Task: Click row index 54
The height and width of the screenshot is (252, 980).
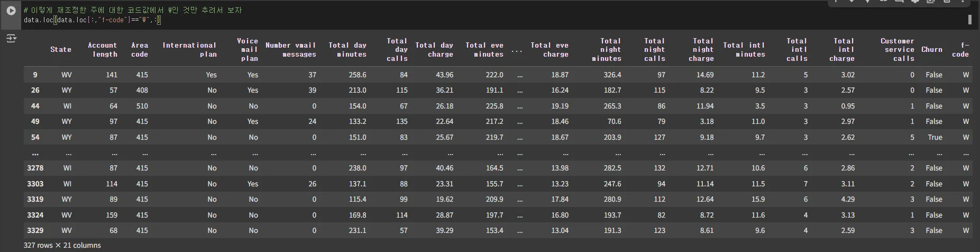Action: click(35, 137)
